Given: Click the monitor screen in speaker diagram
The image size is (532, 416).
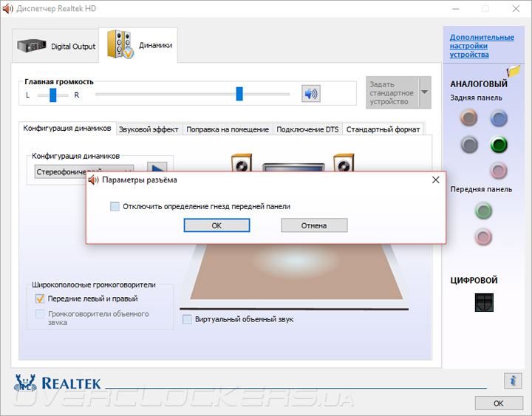Looking at the screenshot, I should pos(294,167).
